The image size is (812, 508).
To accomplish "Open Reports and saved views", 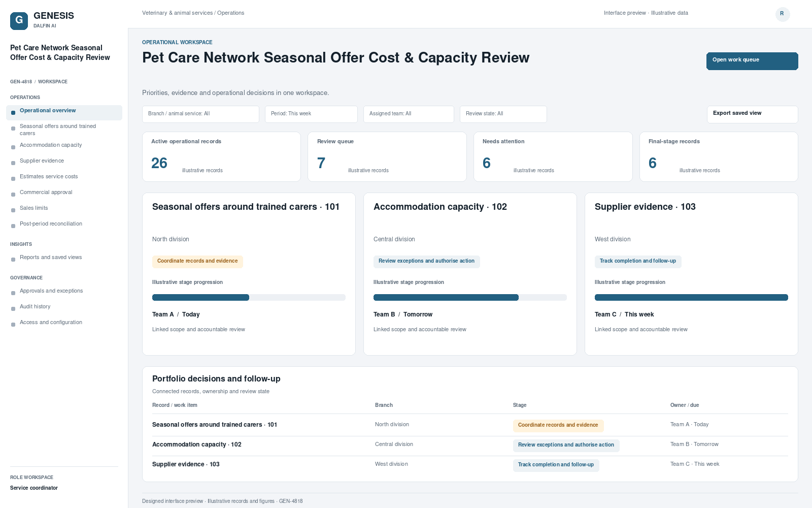I will [64, 258].
